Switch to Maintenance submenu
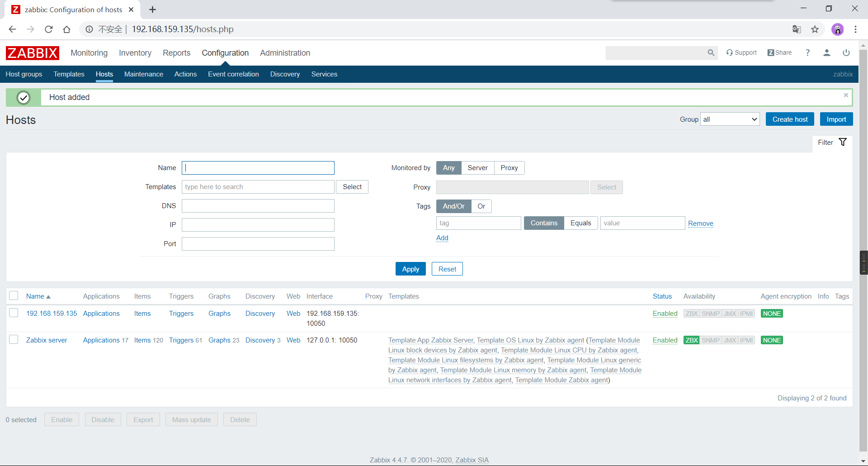Screen dimensions: 868x466 (144, 74)
